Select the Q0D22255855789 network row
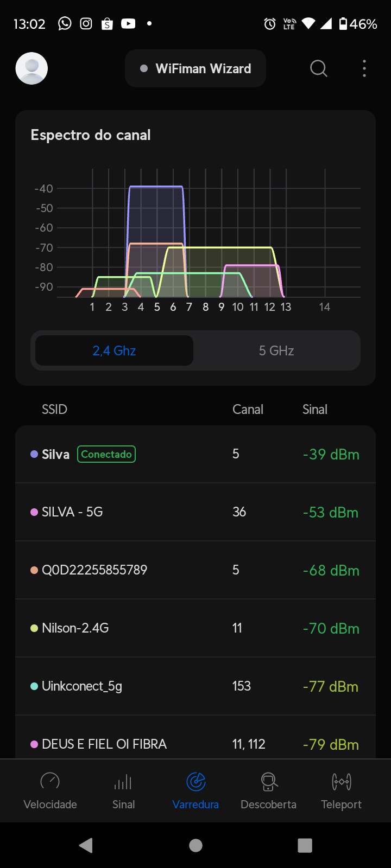 tap(195, 570)
